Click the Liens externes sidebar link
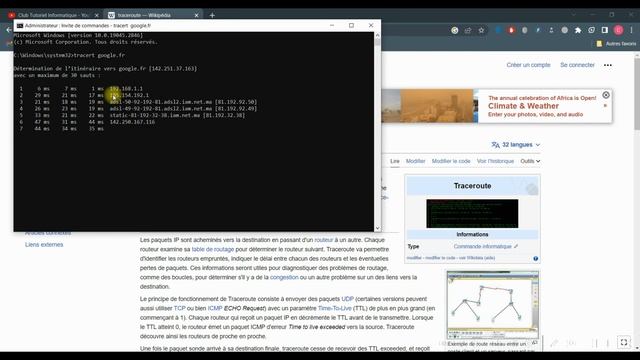Image resolution: width=640 pixels, height=360 pixels. click(44, 244)
